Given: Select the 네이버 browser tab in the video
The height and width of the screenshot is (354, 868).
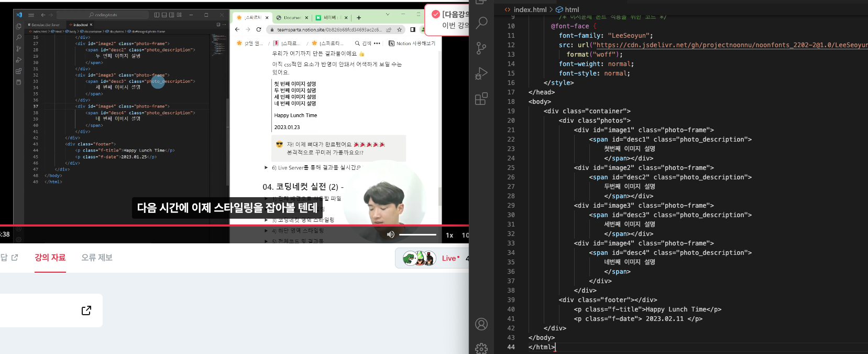Looking at the screenshot, I should 332,17.
